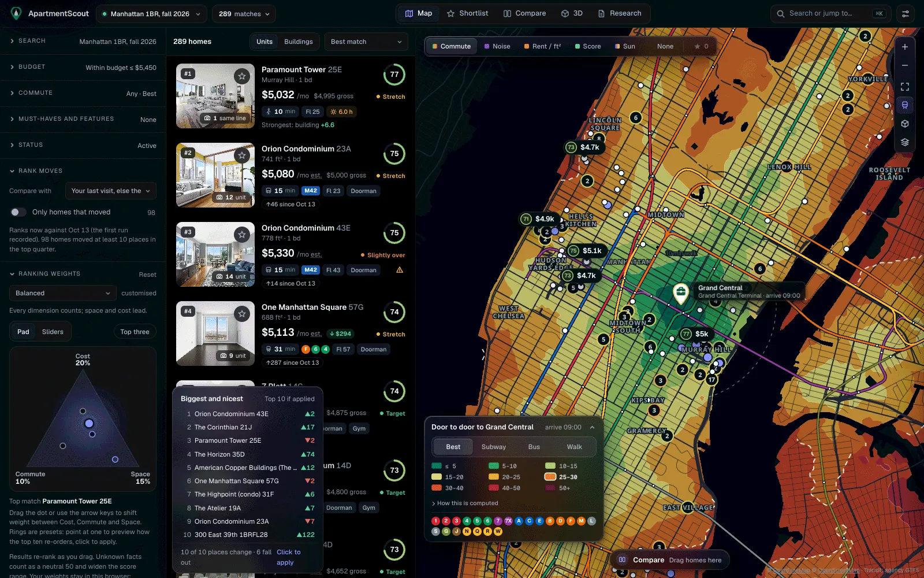Zoom in the map with plus icon

tap(905, 47)
